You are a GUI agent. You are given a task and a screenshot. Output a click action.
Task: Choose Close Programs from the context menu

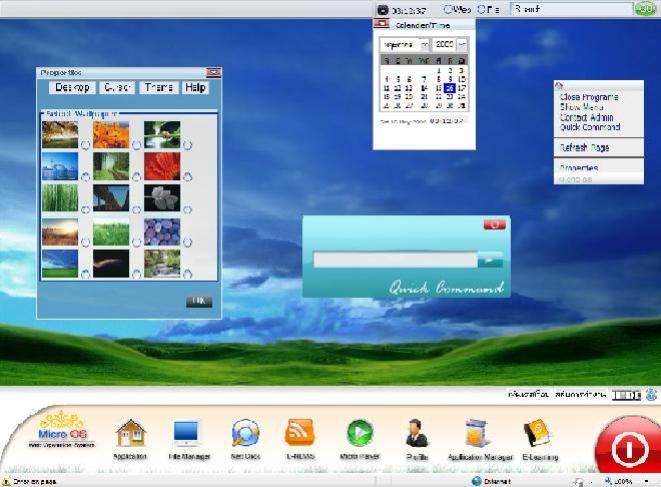[589, 97]
